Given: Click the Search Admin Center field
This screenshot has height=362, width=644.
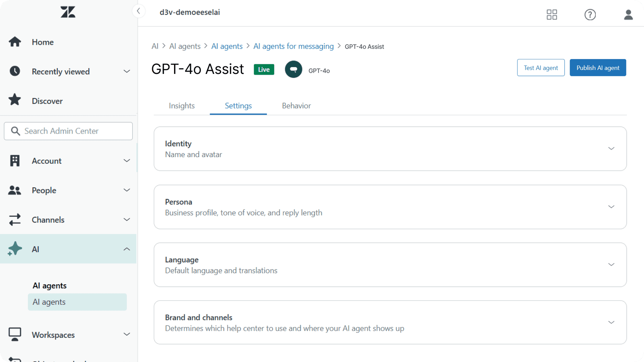Looking at the screenshot, I should pos(68,131).
